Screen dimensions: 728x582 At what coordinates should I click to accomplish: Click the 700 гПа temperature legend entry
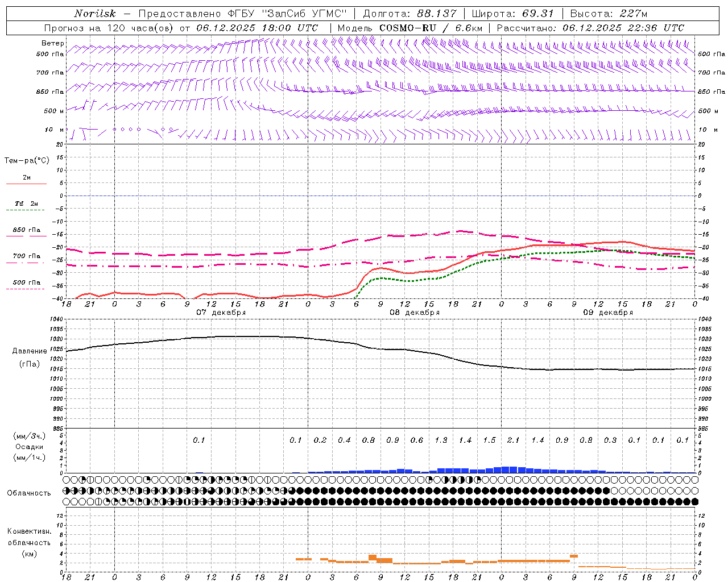[x=27, y=256]
